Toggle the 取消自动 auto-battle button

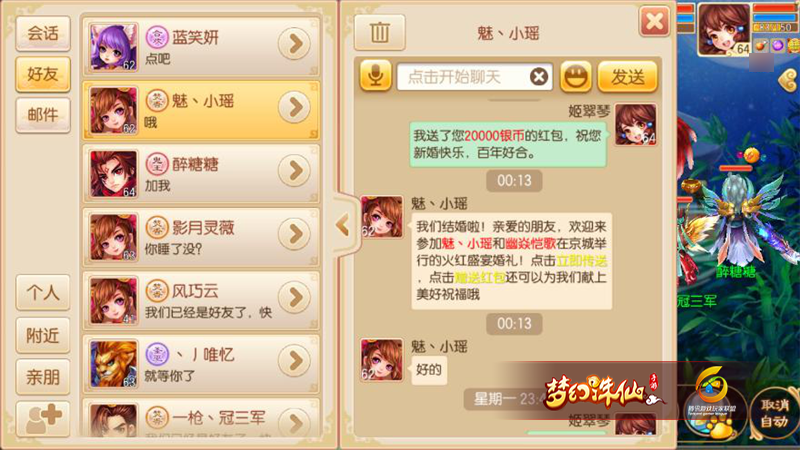[774, 413]
